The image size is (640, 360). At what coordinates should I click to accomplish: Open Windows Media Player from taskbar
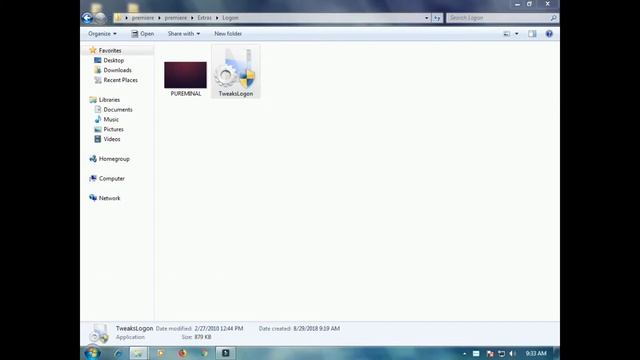[x=160, y=353]
